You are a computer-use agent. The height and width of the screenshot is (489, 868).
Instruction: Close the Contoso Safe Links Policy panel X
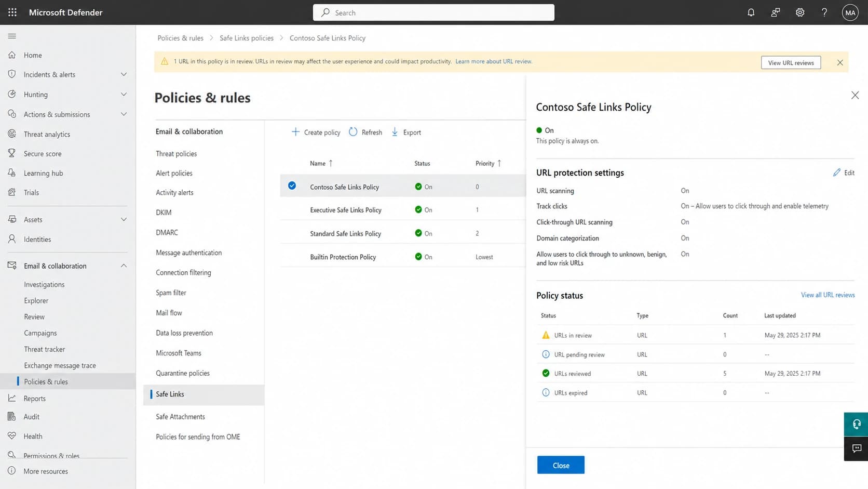click(x=855, y=95)
